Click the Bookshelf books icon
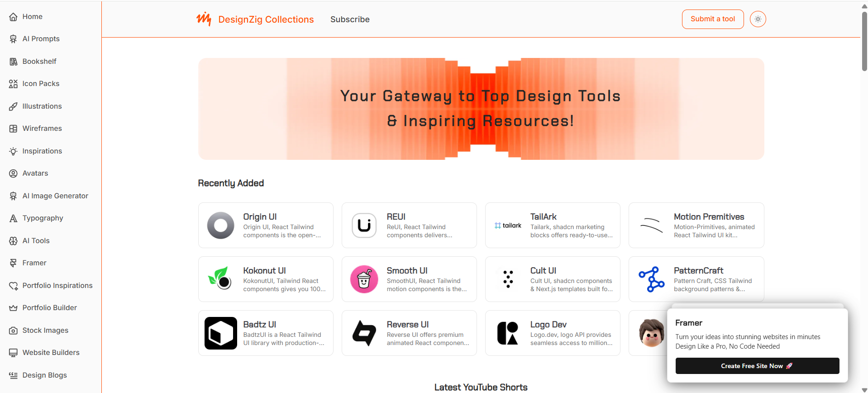 (13, 62)
